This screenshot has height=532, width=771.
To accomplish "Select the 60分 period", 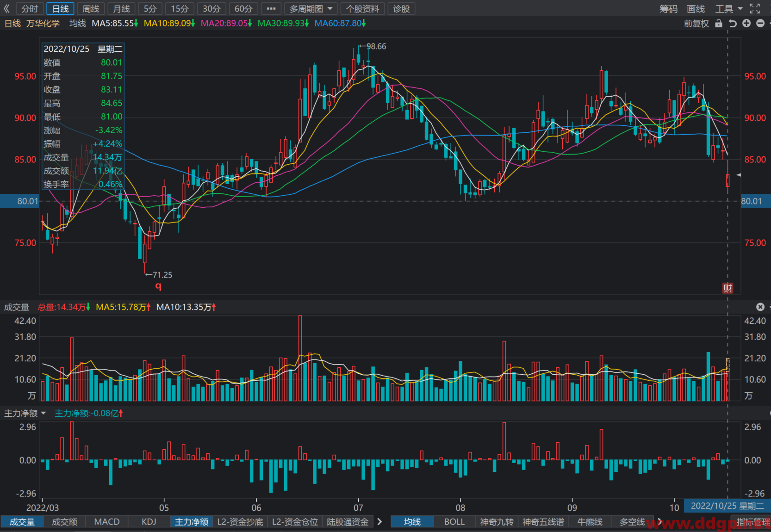I will coord(243,9).
